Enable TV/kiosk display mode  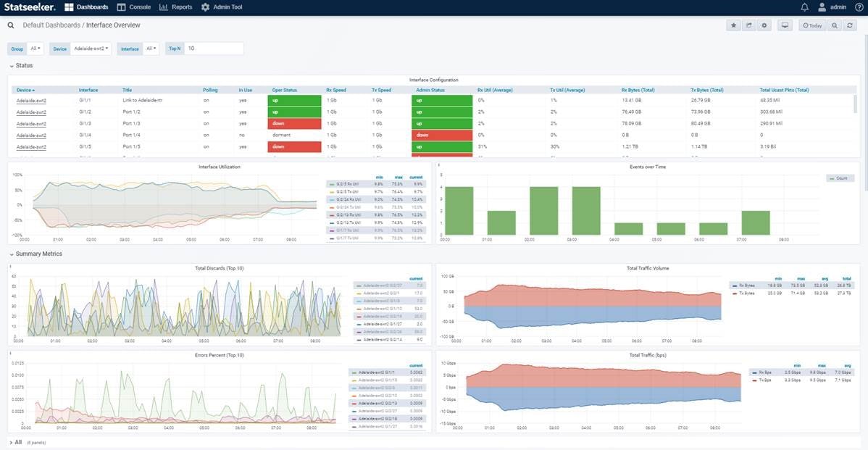pyautogui.click(x=785, y=25)
